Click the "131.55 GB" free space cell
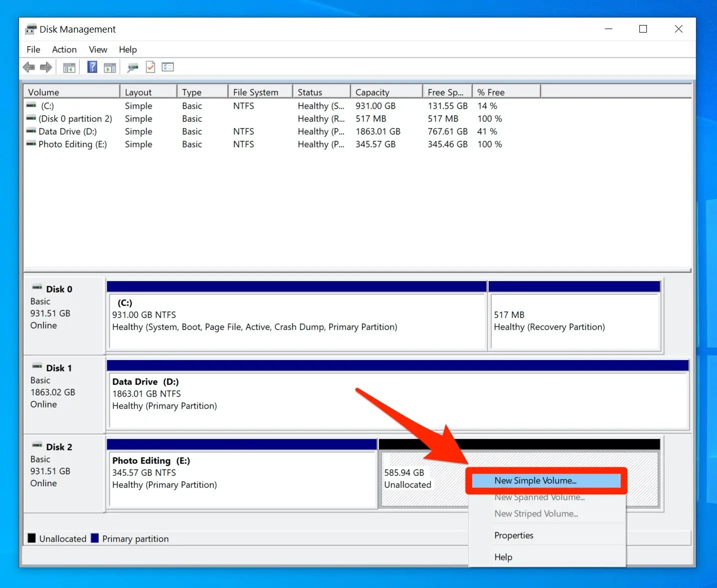717x588 pixels. tap(448, 106)
